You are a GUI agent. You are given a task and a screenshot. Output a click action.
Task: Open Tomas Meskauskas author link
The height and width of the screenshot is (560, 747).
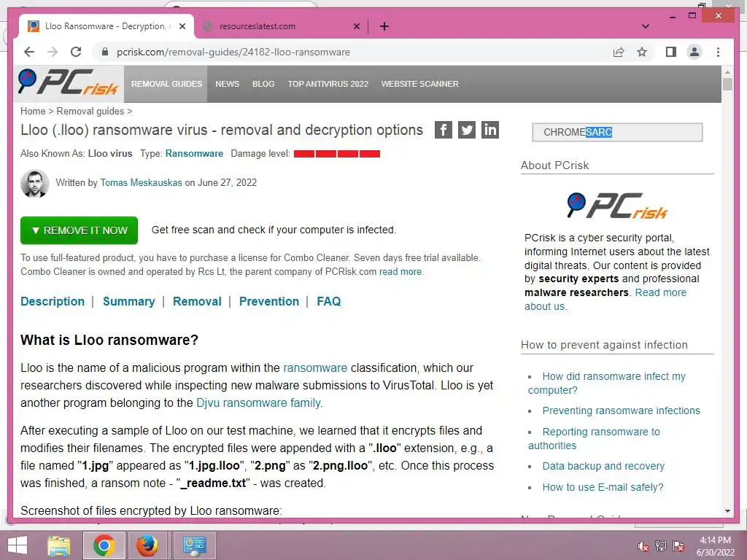(x=141, y=182)
